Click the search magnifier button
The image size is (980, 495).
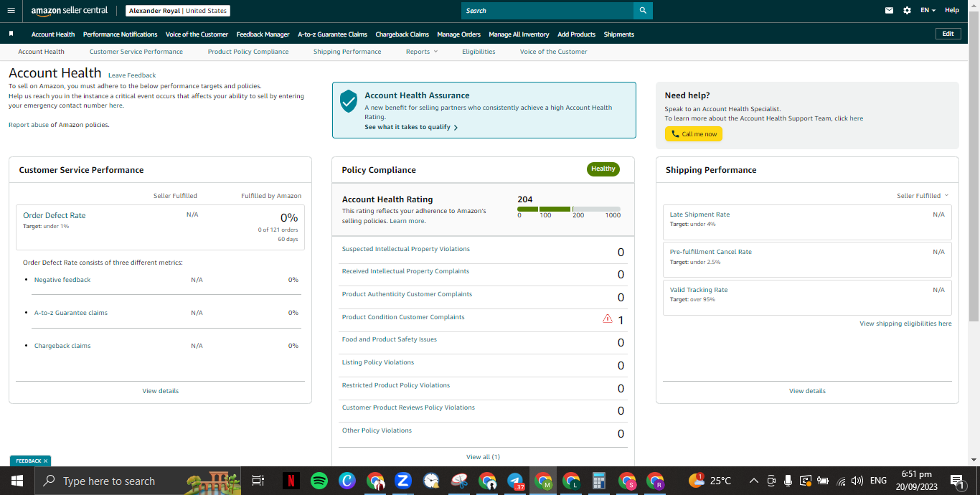(643, 11)
